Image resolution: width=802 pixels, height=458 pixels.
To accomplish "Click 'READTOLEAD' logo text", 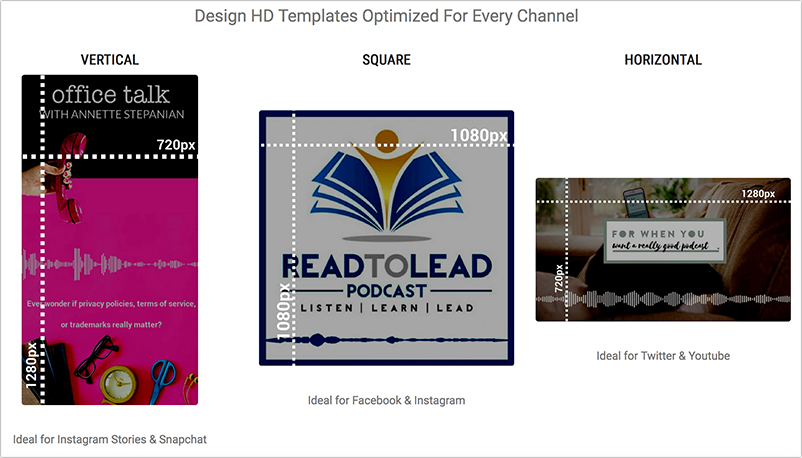I will point(387,266).
